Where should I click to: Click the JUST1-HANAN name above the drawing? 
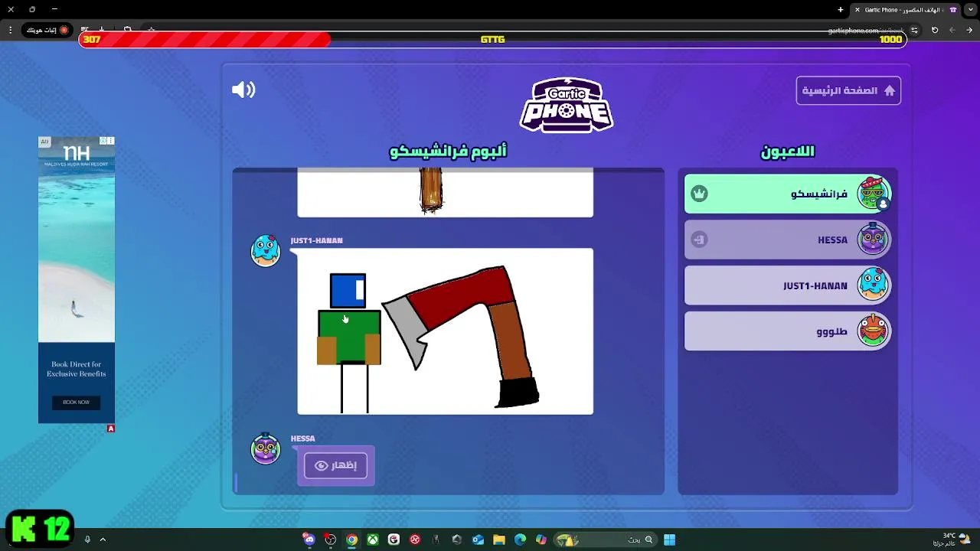(x=316, y=240)
